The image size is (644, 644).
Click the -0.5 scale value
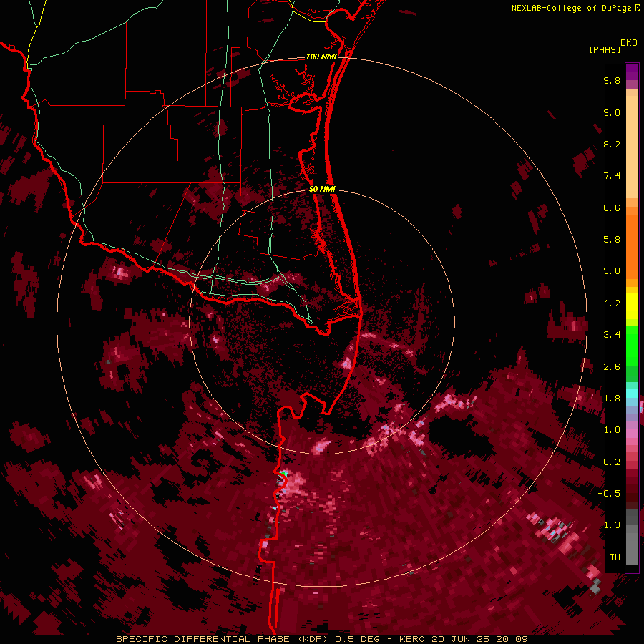609,494
